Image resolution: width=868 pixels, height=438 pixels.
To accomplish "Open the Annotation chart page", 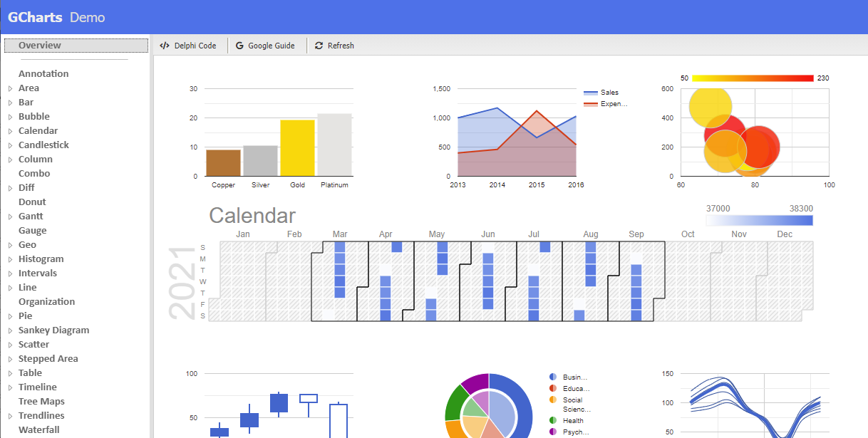I will click(43, 74).
